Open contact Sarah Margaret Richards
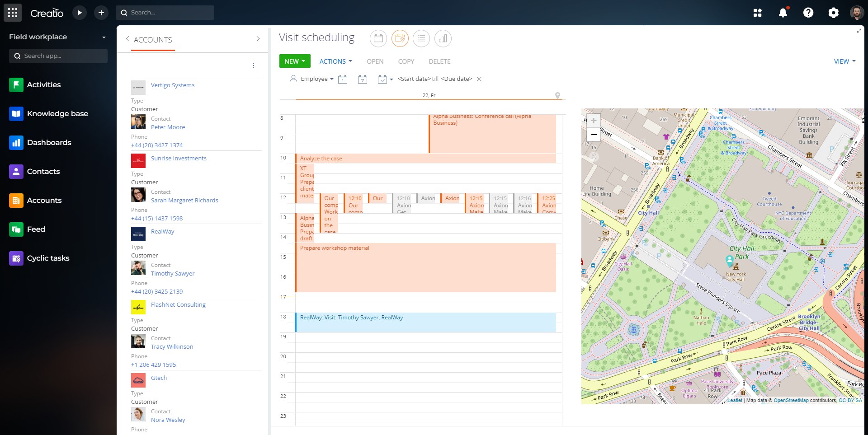The width and height of the screenshot is (868, 435). [184, 200]
